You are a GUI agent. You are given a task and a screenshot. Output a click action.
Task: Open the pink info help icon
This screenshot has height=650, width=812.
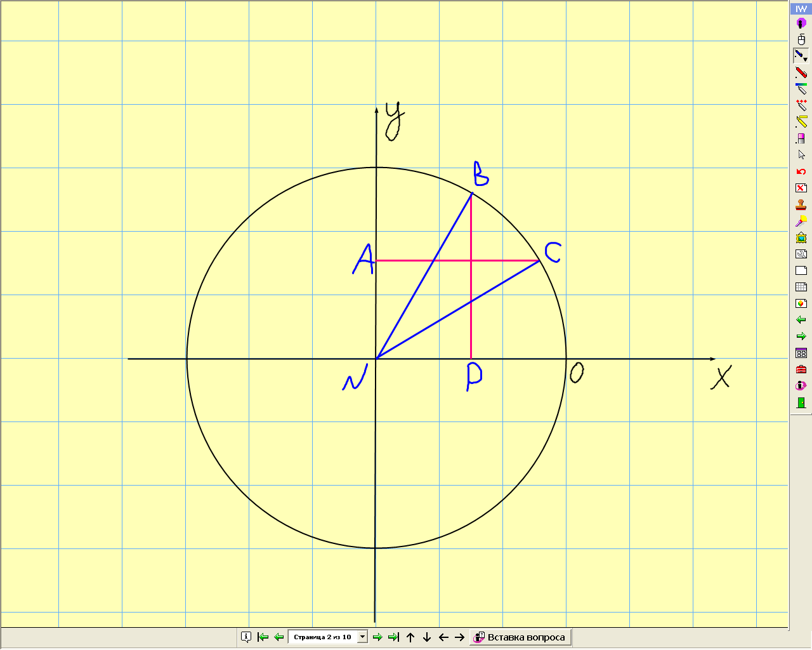tap(801, 386)
